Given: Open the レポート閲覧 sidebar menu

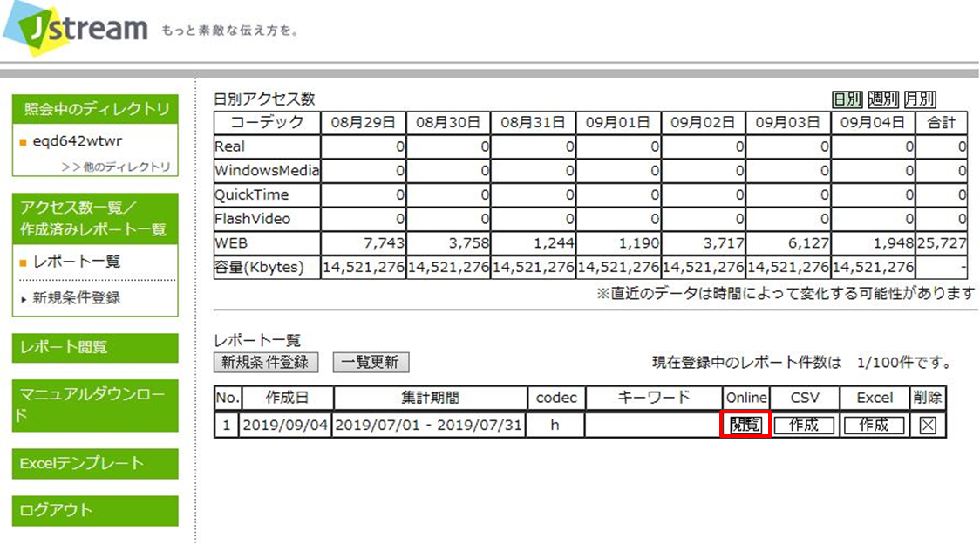Looking at the screenshot, I should click(x=95, y=348).
